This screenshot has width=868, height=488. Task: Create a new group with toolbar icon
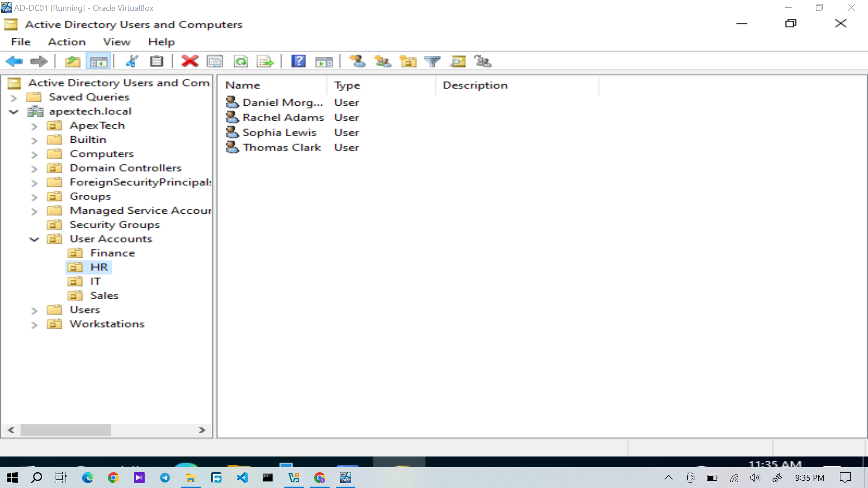pos(382,61)
